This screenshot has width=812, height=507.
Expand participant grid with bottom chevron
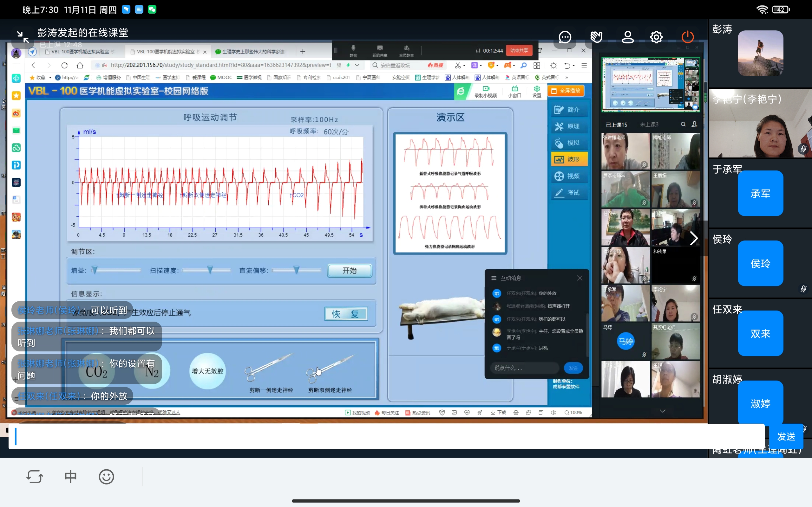[x=662, y=411]
